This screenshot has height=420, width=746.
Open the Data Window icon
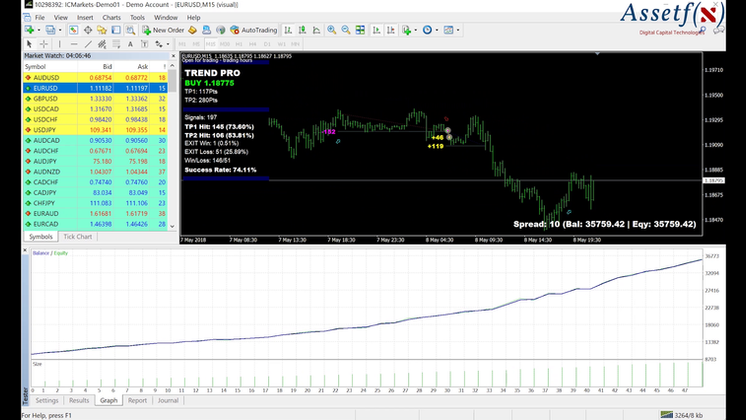(88, 30)
